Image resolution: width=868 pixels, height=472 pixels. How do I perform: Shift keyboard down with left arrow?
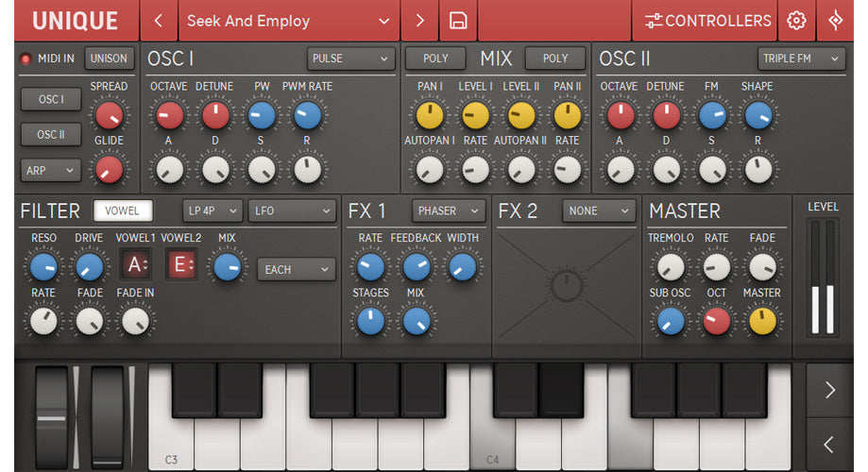coord(829,443)
